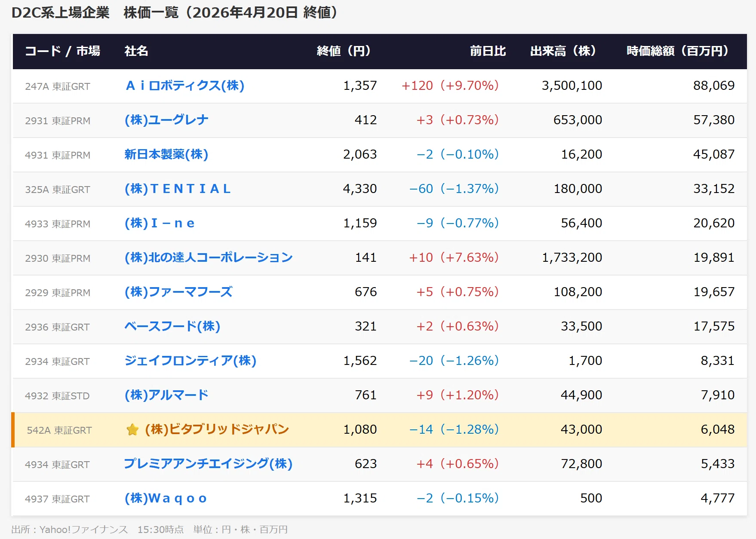Image resolution: width=756 pixels, height=539 pixels.
Task: Select the code cell 4933 東証PRM
Action: click(58, 224)
